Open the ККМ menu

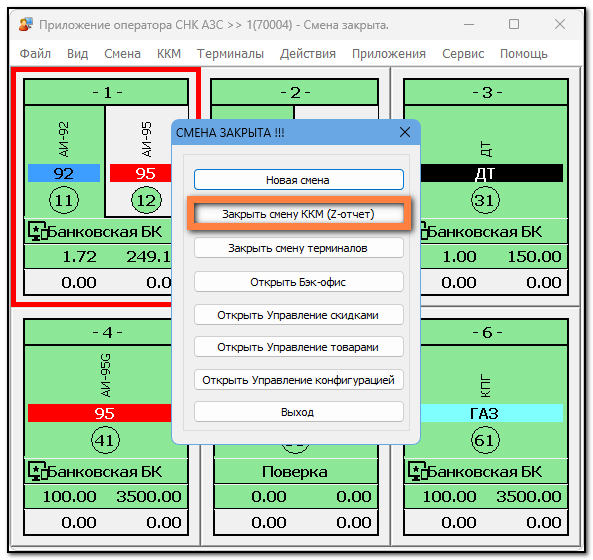pos(169,54)
